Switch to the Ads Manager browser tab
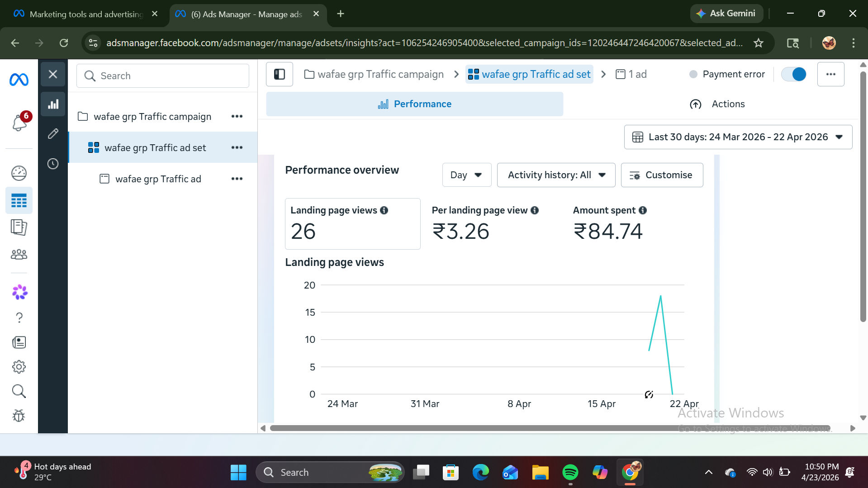The width and height of the screenshot is (868, 488). click(x=247, y=14)
